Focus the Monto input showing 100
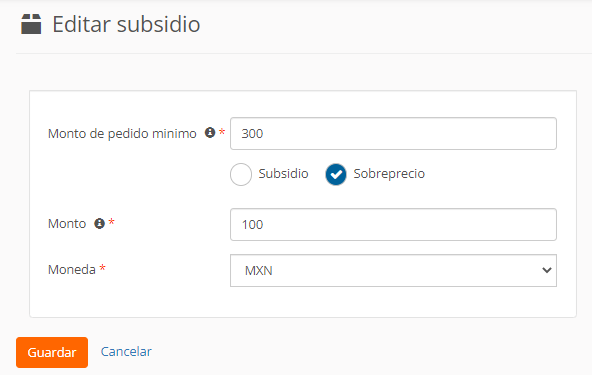 (393, 224)
